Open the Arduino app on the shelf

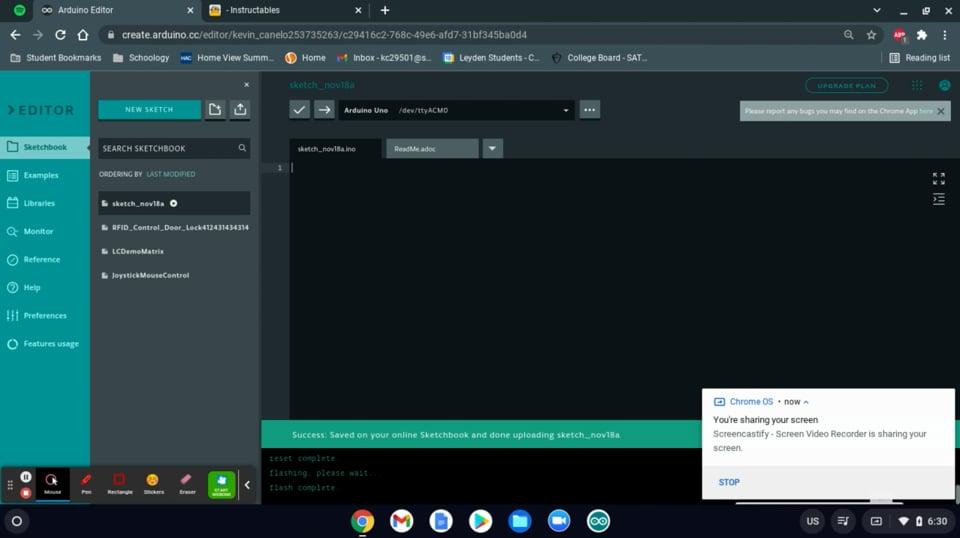[x=598, y=521]
